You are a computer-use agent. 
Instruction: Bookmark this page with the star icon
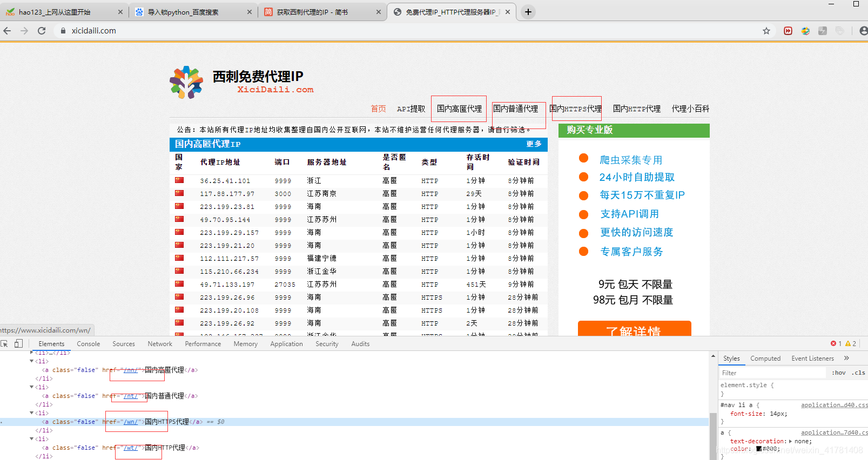click(766, 31)
